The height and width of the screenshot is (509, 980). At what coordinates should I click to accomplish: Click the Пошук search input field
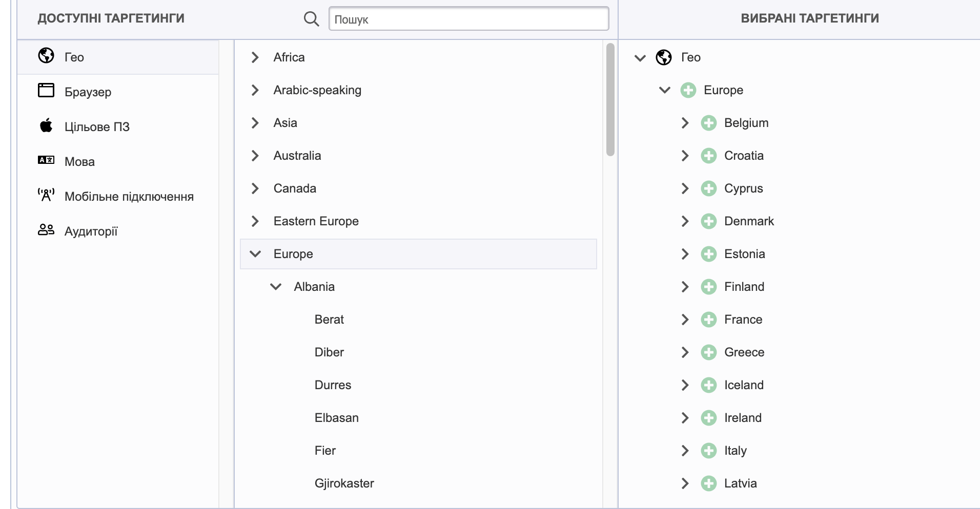[x=468, y=19]
